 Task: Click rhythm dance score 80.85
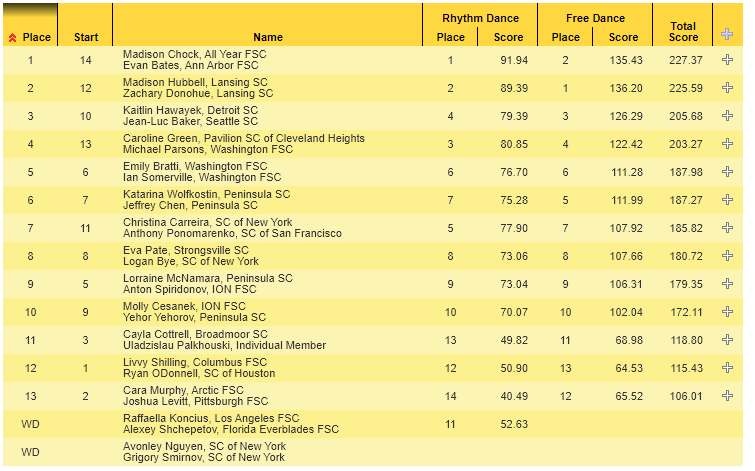(514, 144)
